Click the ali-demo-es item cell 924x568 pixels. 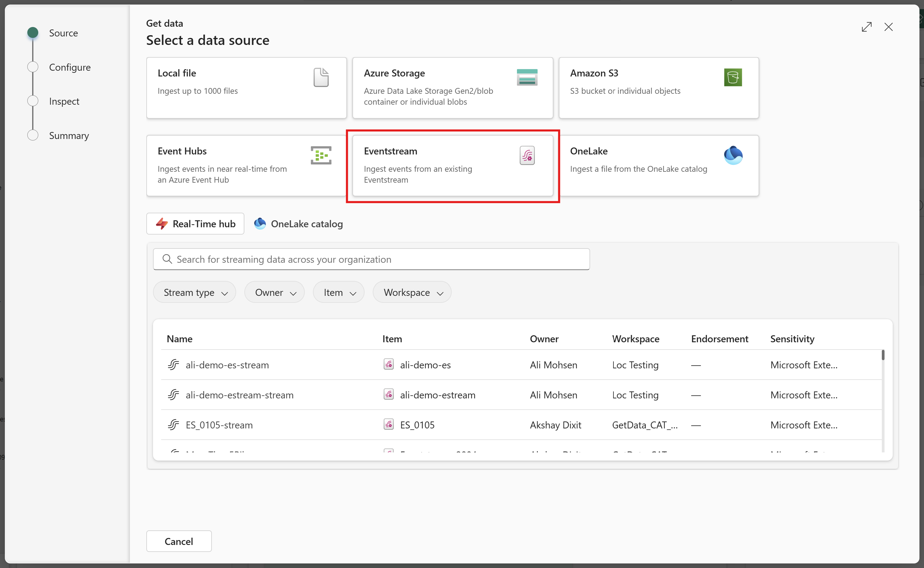click(x=425, y=364)
